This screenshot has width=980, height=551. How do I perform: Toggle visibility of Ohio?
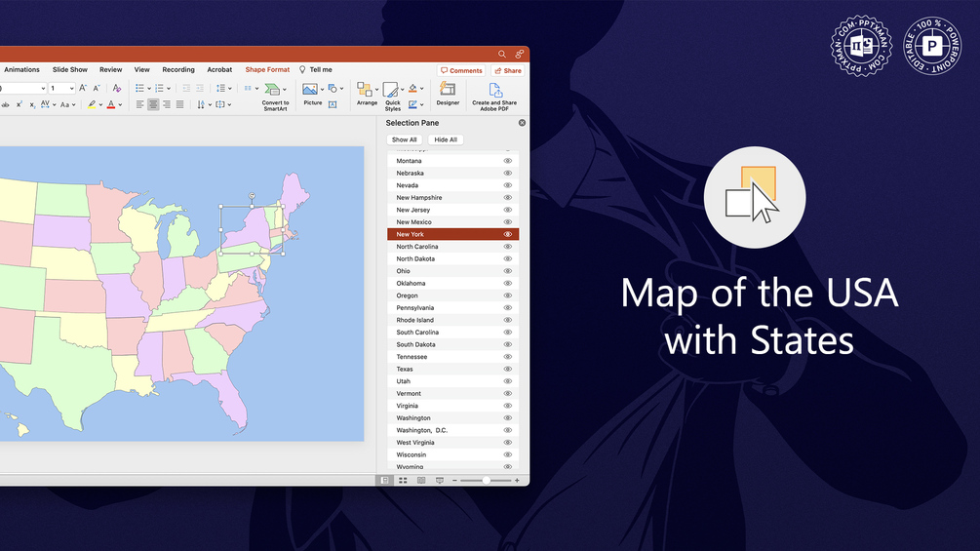click(507, 271)
